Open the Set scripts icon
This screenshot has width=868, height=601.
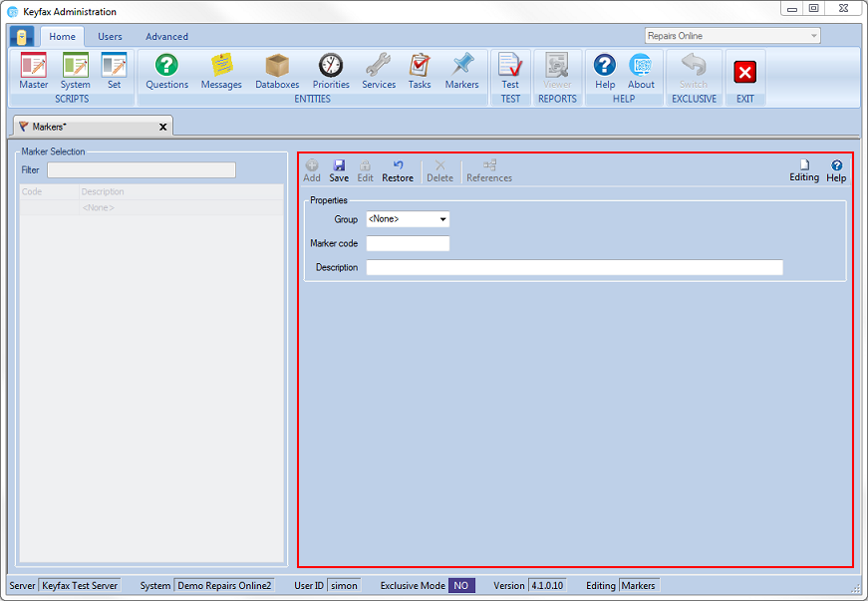[x=114, y=71]
